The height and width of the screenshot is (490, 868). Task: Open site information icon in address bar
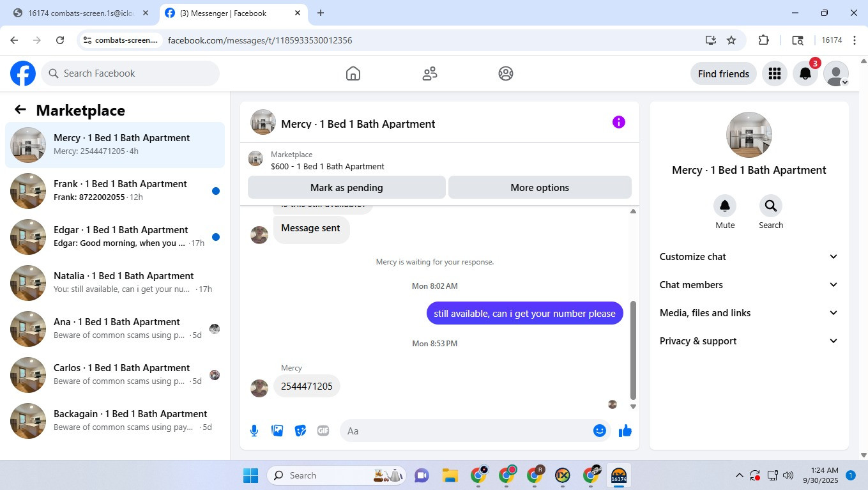click(88, 40)
